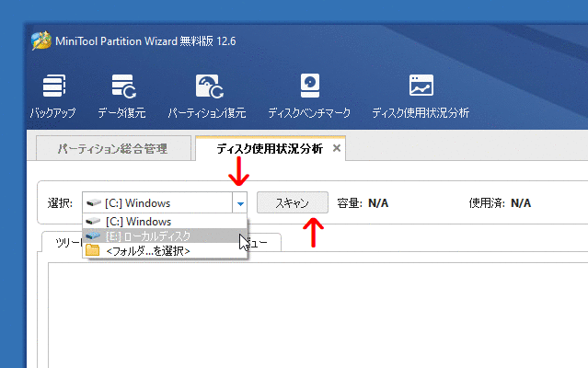Choose [C:] Windows from the dropdown list
Screen dimensions: 588x368
138,222
